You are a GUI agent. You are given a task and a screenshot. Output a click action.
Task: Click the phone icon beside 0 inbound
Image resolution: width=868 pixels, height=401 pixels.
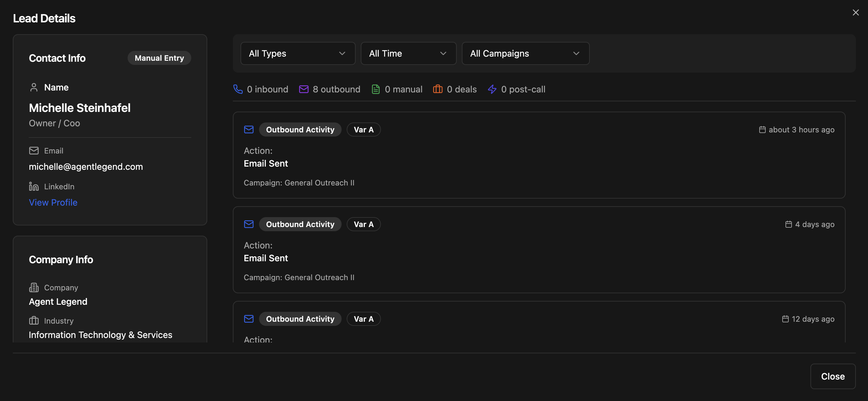(238, 89)
